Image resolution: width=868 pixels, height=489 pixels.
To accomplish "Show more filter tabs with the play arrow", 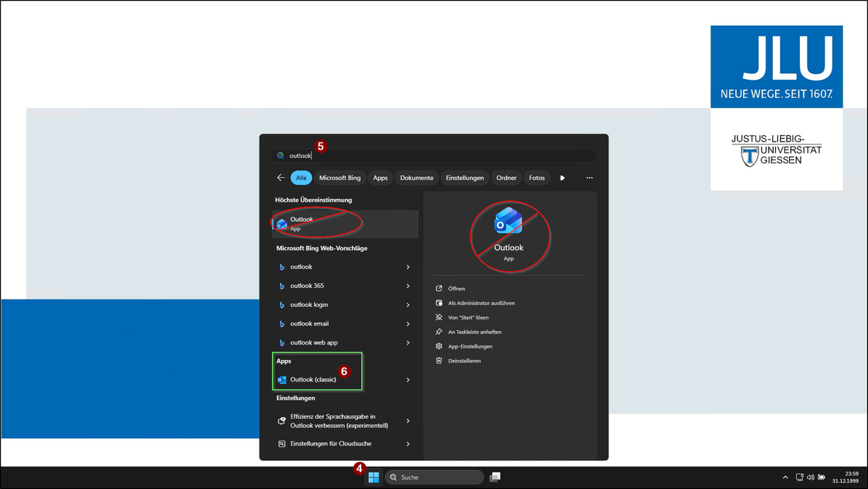I will pos(563,178).
